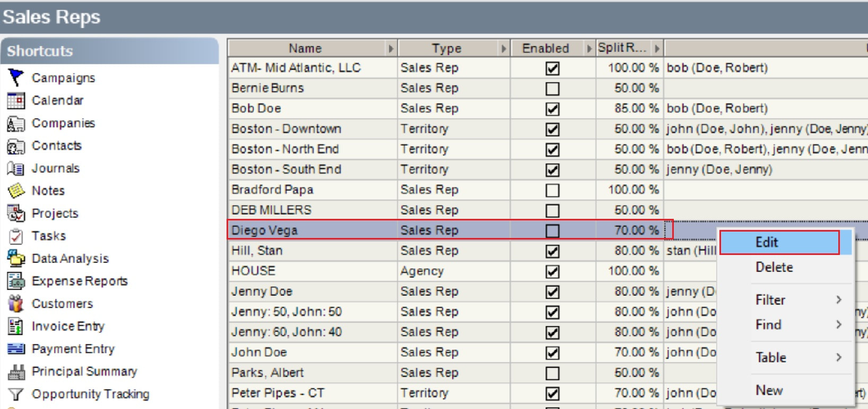Select Find in the context menu

pos(786,324)
